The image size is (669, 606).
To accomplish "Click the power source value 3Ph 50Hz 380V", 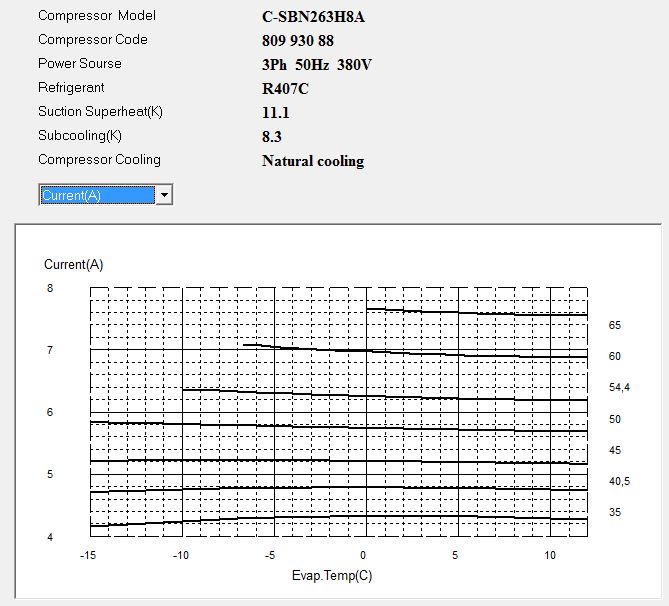I will [x=317, y=65].
